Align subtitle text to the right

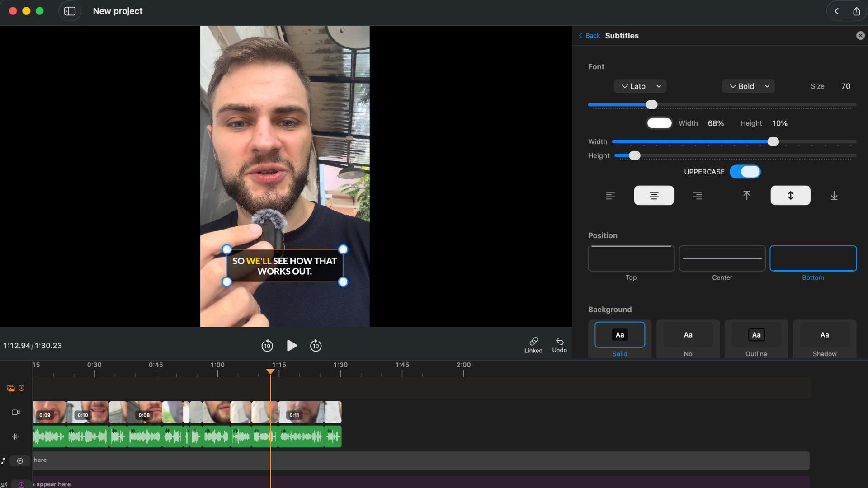pyautogui.click(x=698, y=196)
